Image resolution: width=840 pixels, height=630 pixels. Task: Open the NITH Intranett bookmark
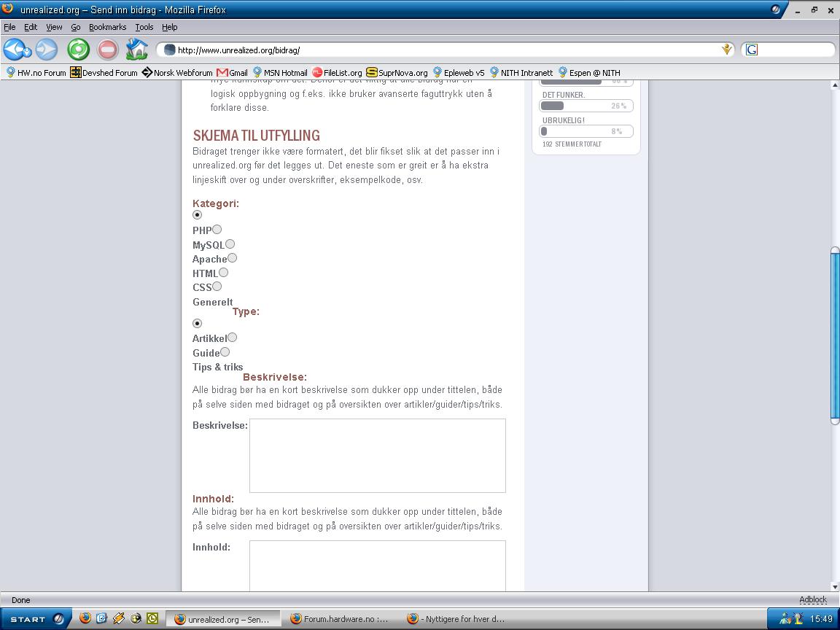pos(521,72)
